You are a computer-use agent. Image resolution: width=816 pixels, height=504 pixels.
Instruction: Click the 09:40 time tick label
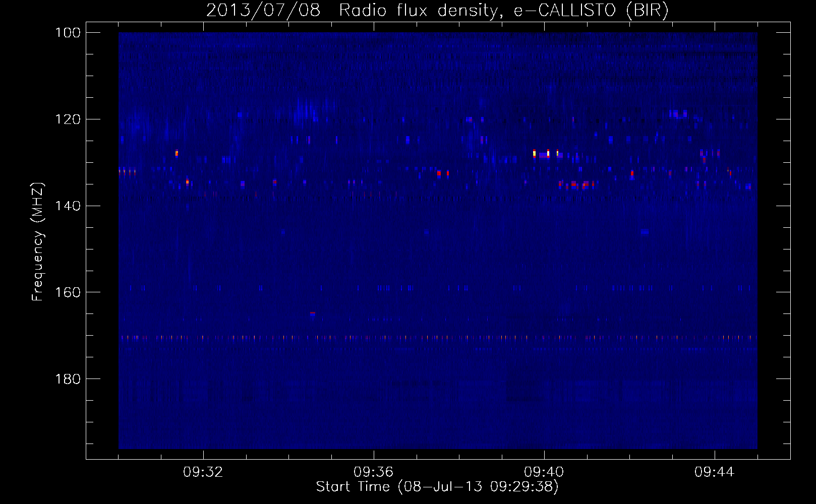(544, 472)
